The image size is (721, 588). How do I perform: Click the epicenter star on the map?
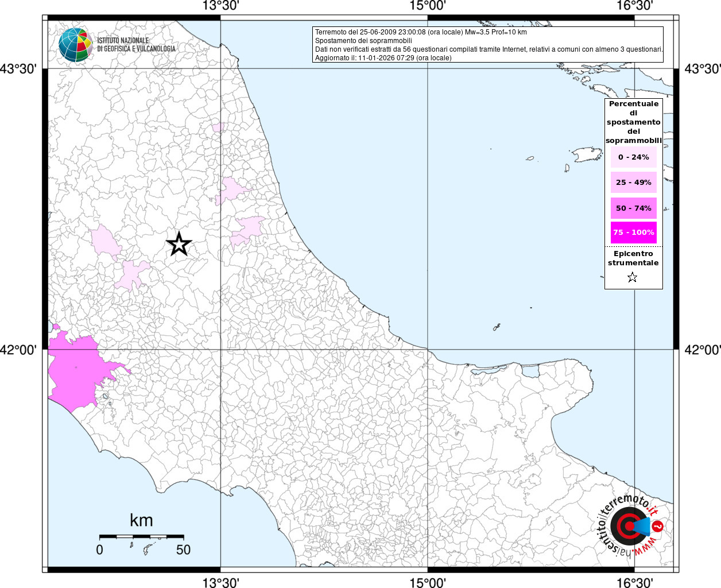[179, 244]
